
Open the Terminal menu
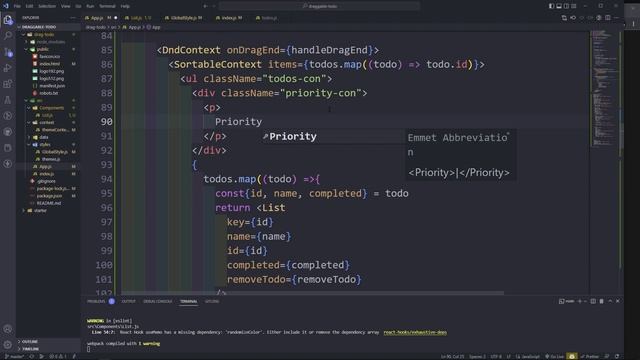point(107,6)
